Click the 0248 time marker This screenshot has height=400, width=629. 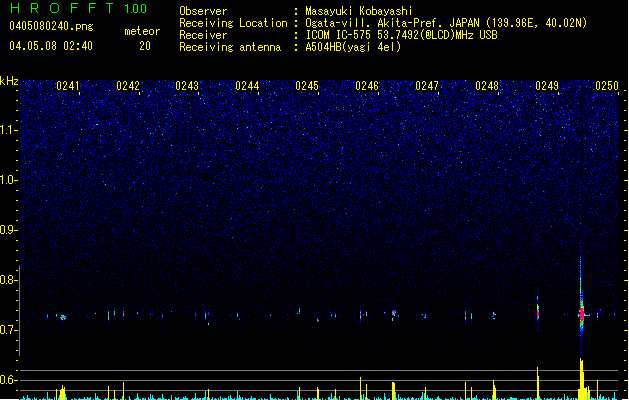coord(487,86)
